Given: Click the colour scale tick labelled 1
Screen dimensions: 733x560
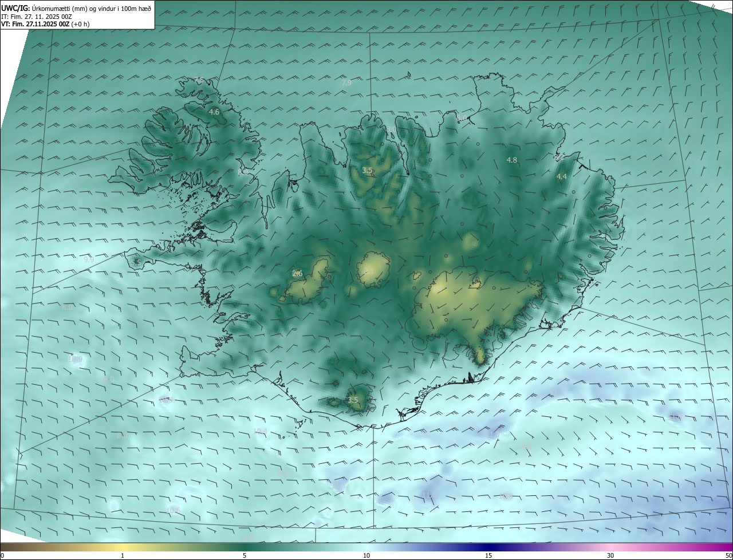Looking at the screenshot, I should point(123,555).
